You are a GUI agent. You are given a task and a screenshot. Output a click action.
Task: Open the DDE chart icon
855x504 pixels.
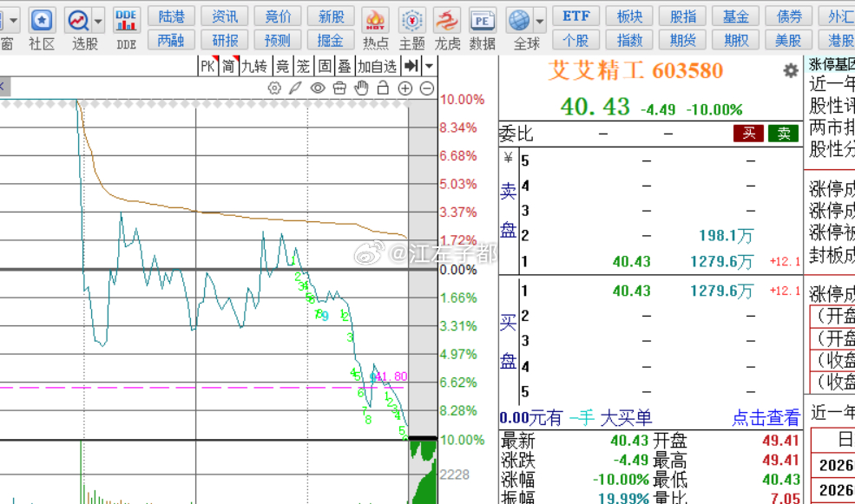126,21
